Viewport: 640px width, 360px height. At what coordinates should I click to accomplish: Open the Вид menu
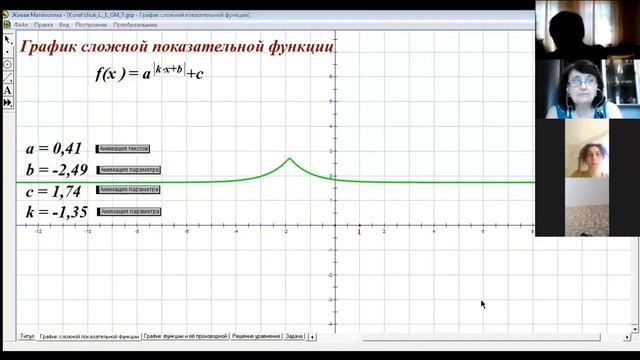click(64, 25)
